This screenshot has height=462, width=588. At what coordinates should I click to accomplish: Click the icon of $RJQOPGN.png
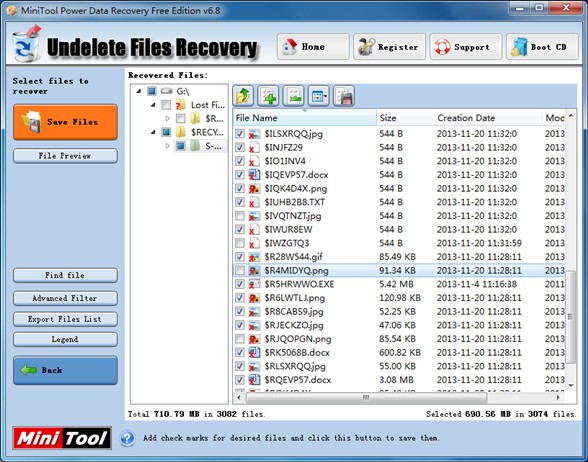254,339
